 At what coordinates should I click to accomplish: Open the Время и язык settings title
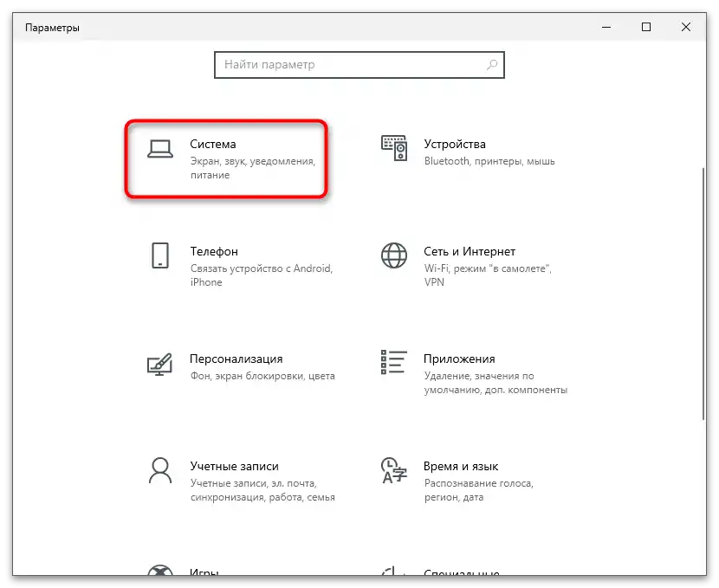461,466
